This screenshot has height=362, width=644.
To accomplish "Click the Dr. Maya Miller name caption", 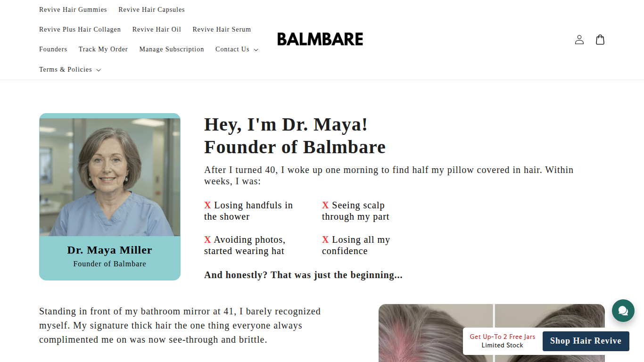I will 109,250.
